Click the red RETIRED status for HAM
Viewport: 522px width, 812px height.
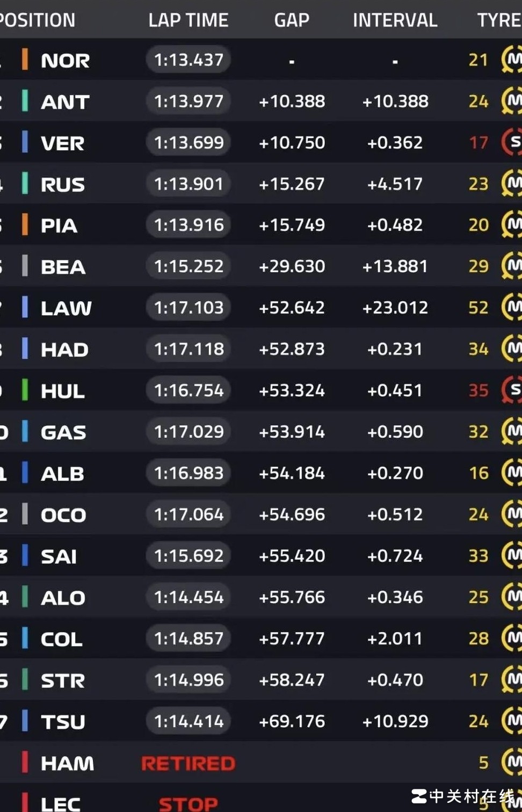tap(189, 763)
